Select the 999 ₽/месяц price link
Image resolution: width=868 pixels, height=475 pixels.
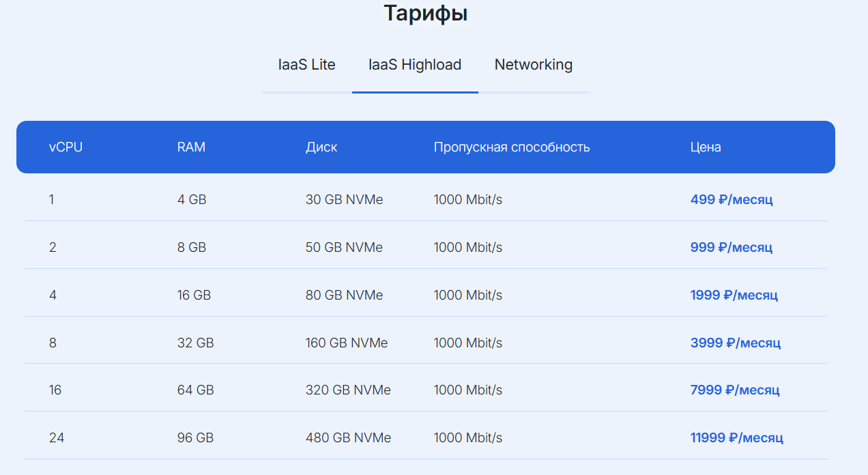pos(732,248)
